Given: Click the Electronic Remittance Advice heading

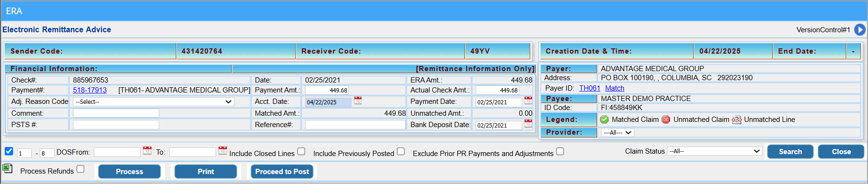Looking at the screenshot, I should [x=57, y=29].
